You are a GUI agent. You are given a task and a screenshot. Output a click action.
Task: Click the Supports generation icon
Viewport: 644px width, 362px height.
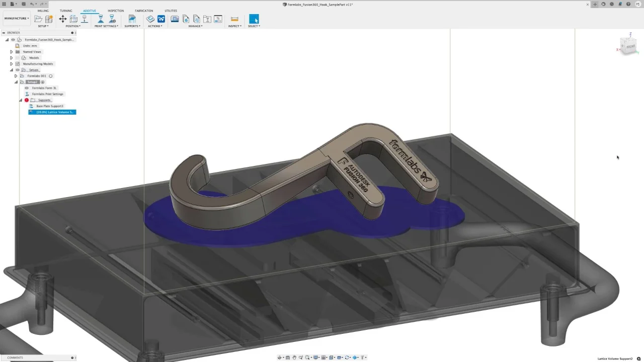132,19
